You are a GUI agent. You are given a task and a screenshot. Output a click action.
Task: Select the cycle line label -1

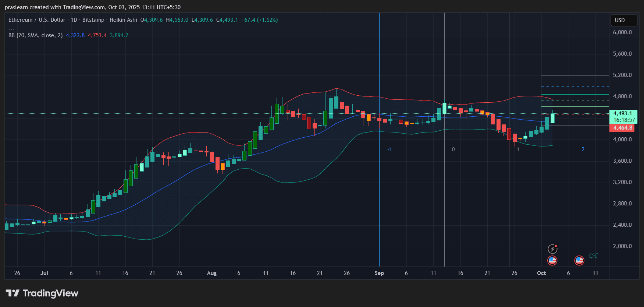click(389, 149)
